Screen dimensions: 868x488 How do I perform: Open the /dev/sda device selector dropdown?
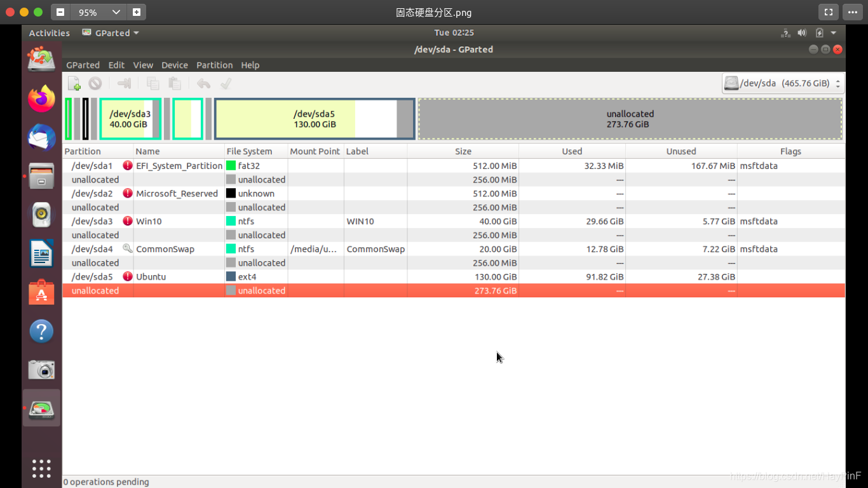coord(783,83)
